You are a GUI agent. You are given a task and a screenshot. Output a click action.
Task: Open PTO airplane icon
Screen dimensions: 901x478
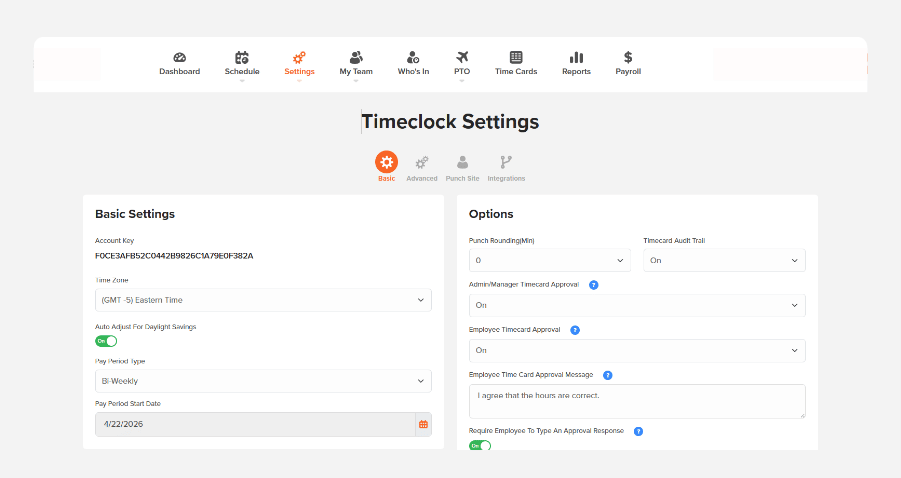[462, 57]
